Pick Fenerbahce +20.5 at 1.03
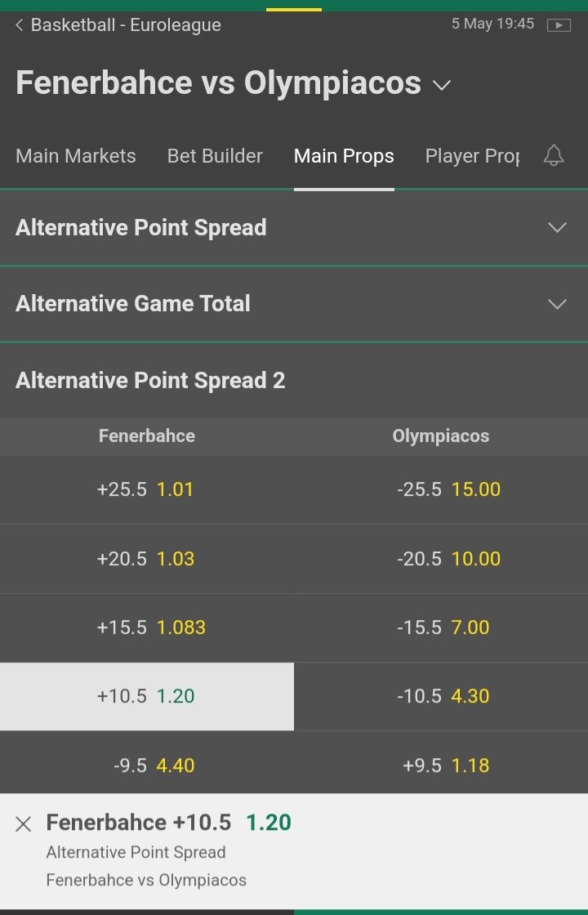 (147, 559)
